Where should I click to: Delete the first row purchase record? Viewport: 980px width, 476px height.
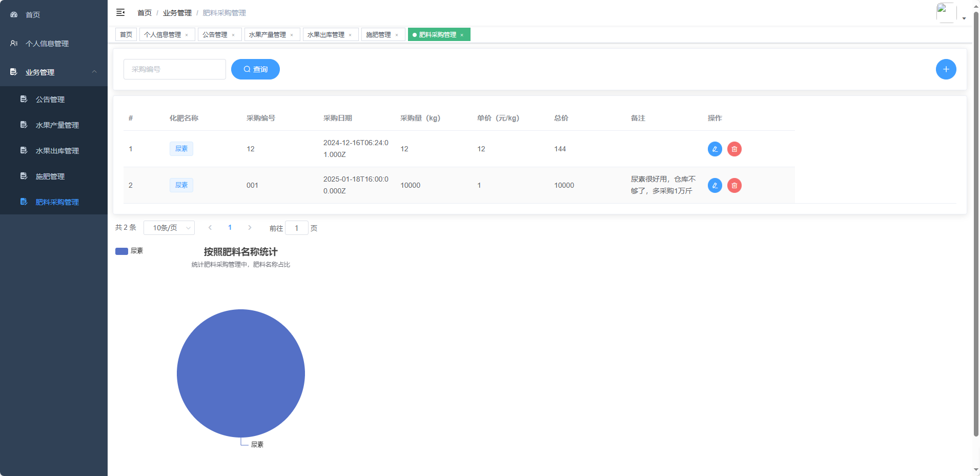pos(734,149)
